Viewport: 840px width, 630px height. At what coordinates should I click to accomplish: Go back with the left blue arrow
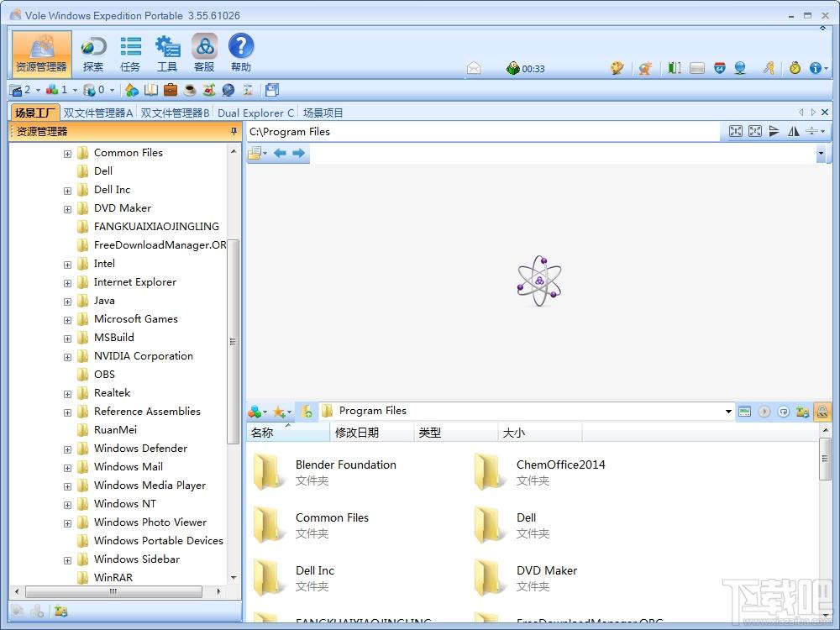pyautogui.click(x=280, y=153)
